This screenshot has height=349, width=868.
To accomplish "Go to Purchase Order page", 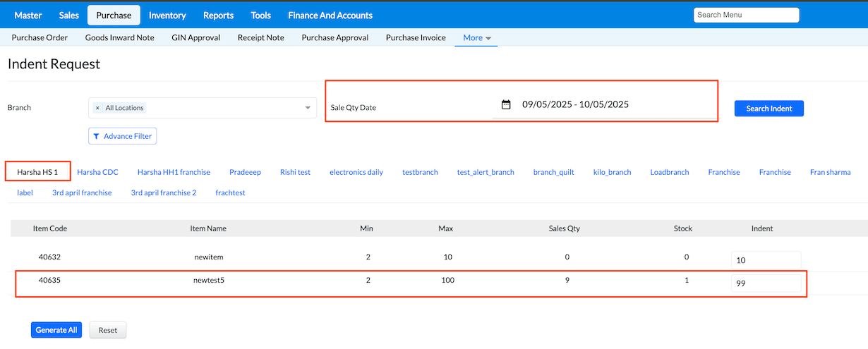I will (x=40, y=37).
